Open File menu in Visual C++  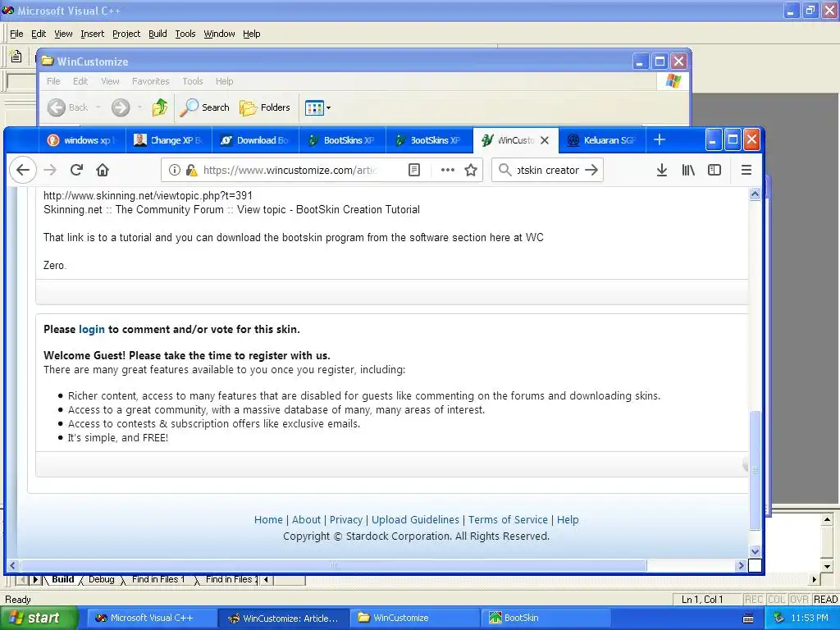pyautogui.click(x=16, y=34)
